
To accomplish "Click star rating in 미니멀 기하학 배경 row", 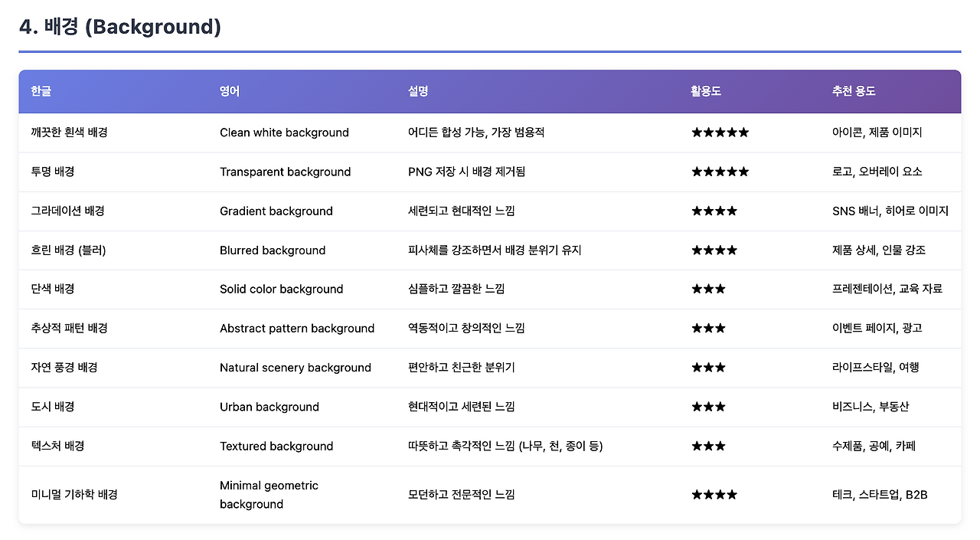I will coord(714,495).
